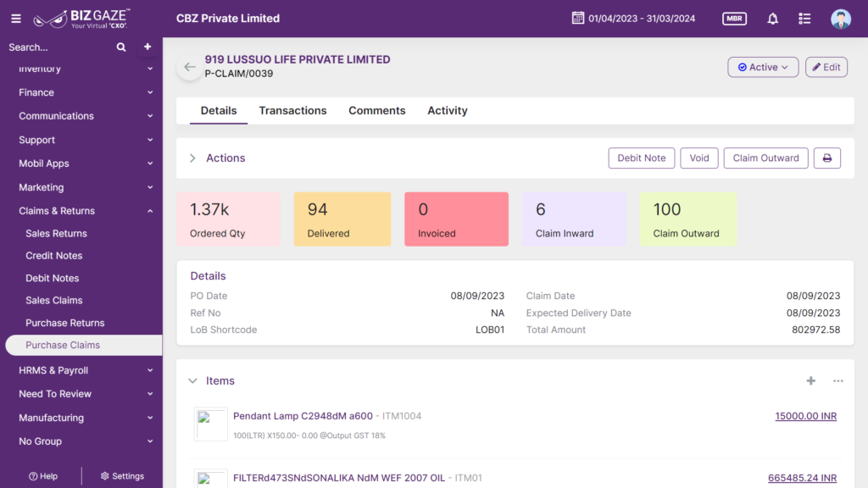Click the sidebar search magnifier icon
Screen dimensions: 868x488
pos(121,47)
